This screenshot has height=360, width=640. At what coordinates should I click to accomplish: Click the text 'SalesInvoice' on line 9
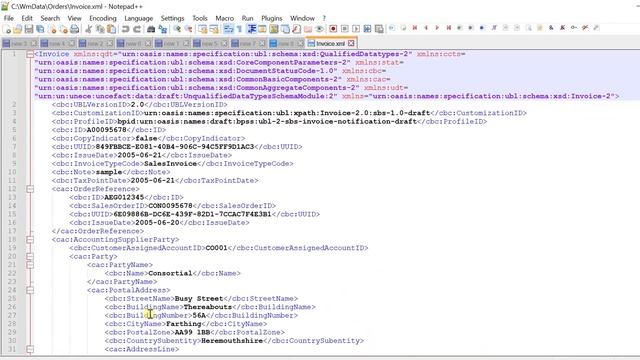[x=171, y=164]
